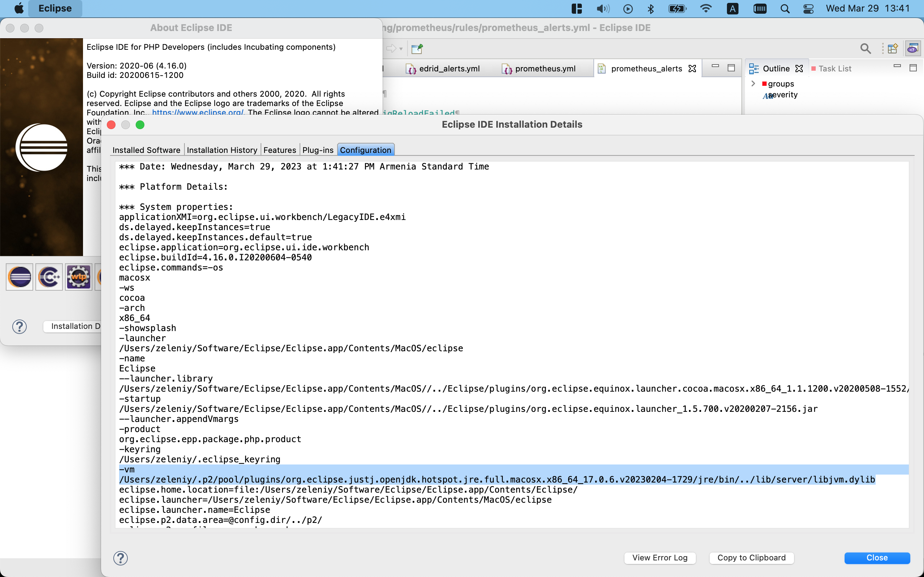Screen dimensions: 924x577
Task: Copy the configuration with Copy to Clipboard
Action: pyautogui.click(x=751, y=558)
